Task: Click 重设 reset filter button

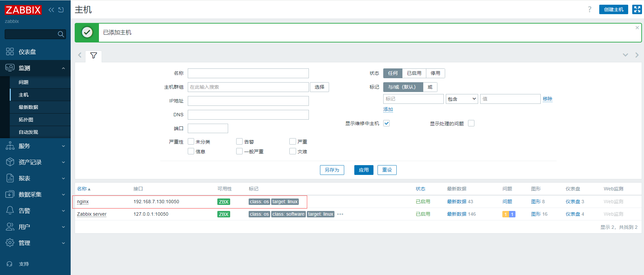Action: pos(387,170)
